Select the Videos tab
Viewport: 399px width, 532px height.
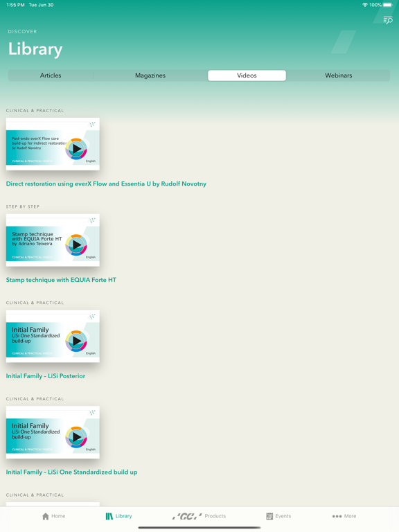247,76
